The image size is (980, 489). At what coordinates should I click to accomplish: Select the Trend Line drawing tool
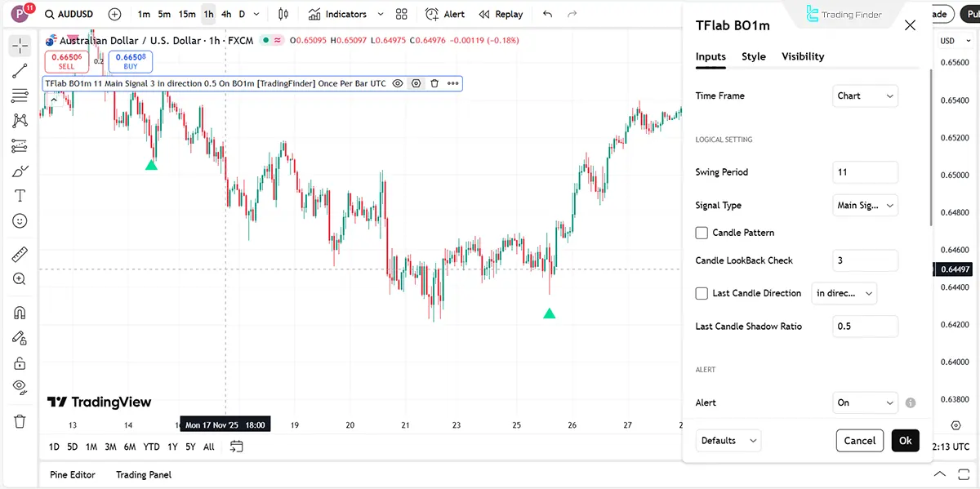pos(20,72)
